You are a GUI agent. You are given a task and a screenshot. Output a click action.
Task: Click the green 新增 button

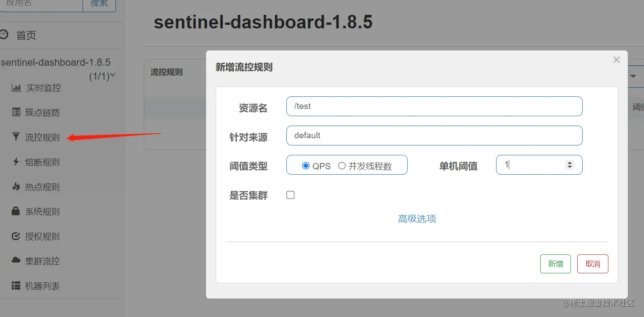[x=555, y=264]
